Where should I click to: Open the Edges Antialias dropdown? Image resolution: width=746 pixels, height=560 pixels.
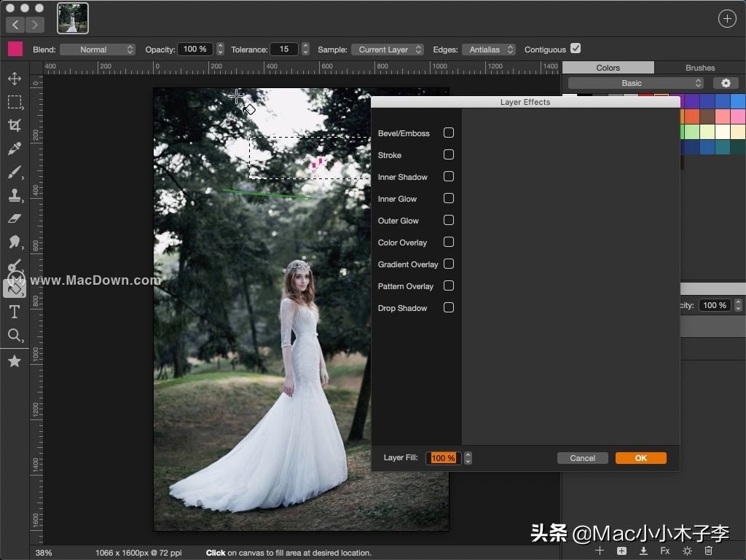[x=488, y=49]
